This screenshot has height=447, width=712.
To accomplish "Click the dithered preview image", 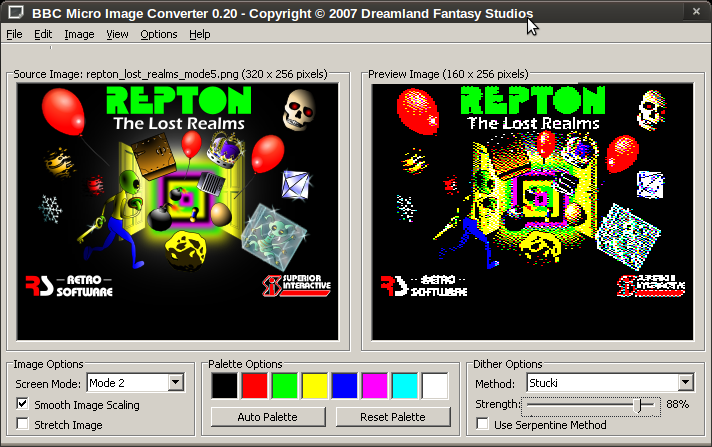I will coord(532,212).
